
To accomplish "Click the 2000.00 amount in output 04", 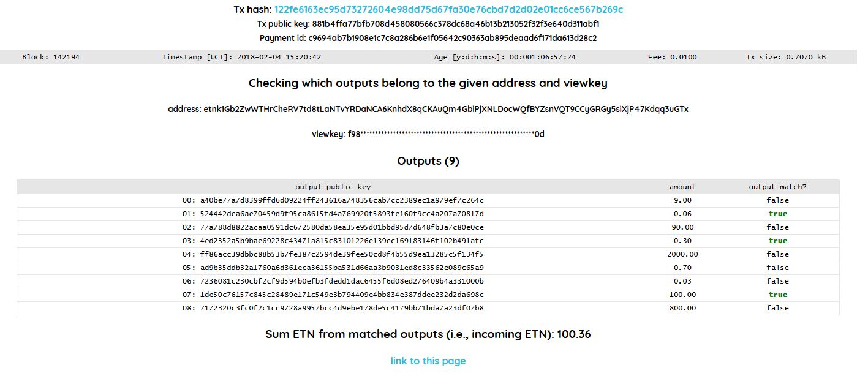I will pos(682,254).
